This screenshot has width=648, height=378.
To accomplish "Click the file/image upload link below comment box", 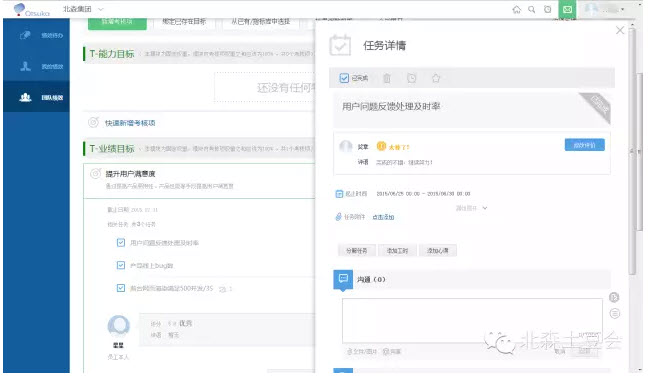I will point(362,352).
